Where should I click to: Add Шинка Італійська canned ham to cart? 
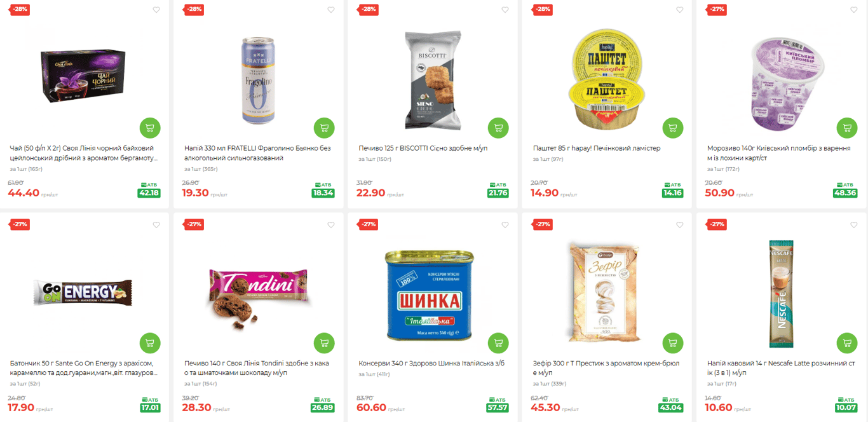coord(498,343)
